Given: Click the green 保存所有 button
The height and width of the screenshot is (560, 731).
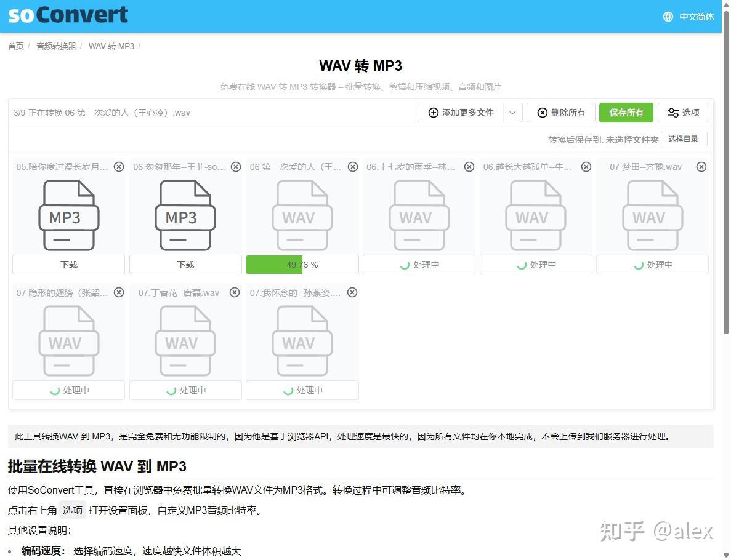Looking at the screenshot, I should pos(626,113).
